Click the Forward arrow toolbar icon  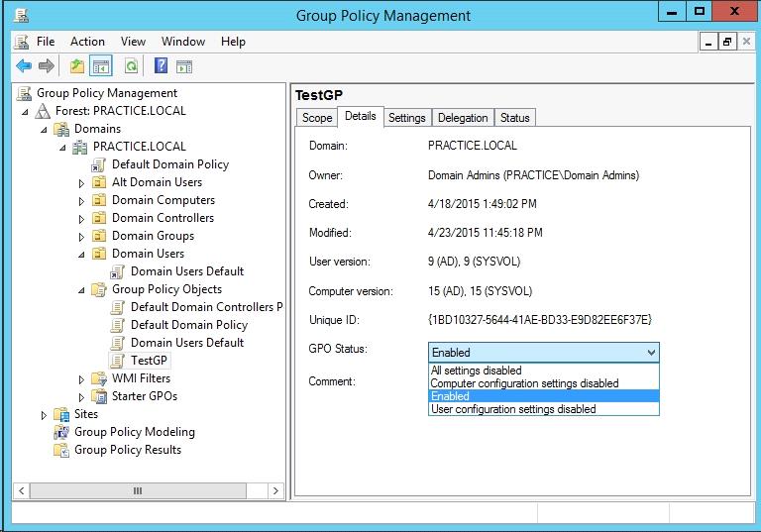pyautogui.click(x=46, y=66)
